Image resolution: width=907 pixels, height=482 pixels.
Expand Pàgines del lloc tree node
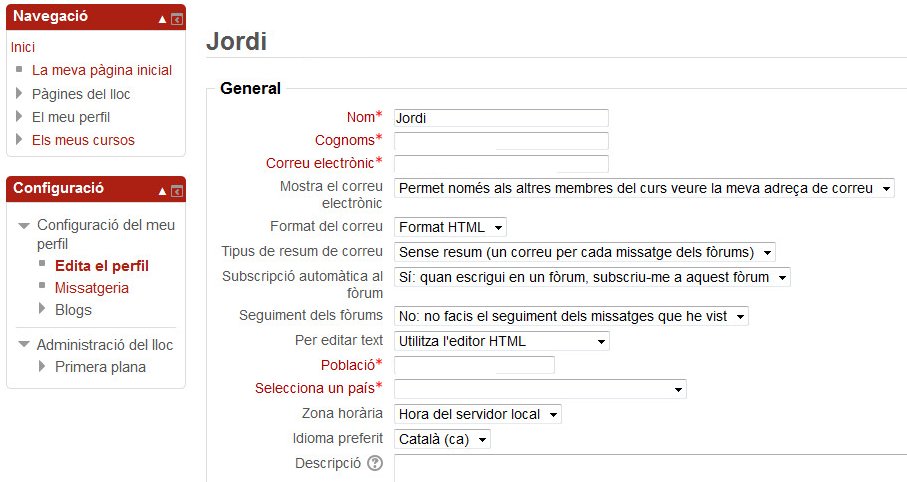coord(21,94)
